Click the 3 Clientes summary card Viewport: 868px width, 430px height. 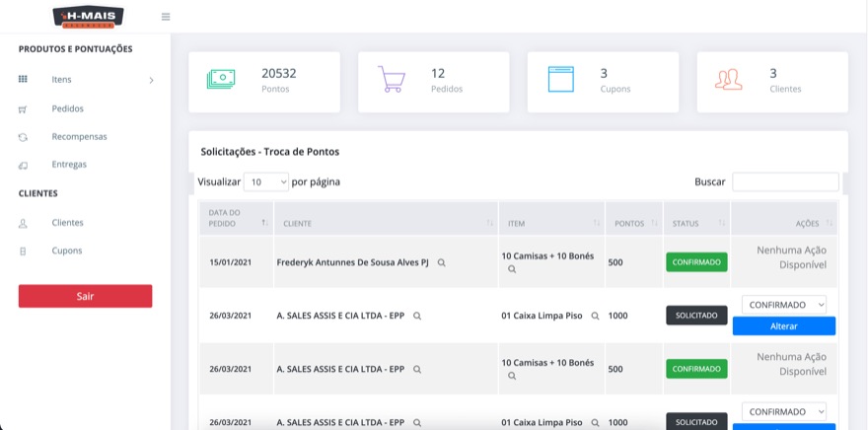[772, 83]
